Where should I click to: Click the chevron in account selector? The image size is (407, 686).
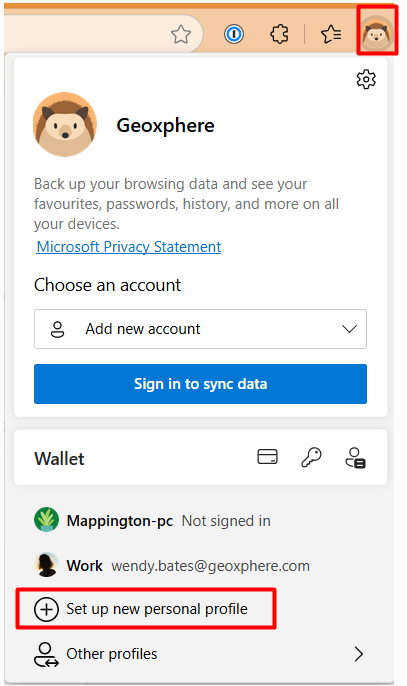click(349, 329)
